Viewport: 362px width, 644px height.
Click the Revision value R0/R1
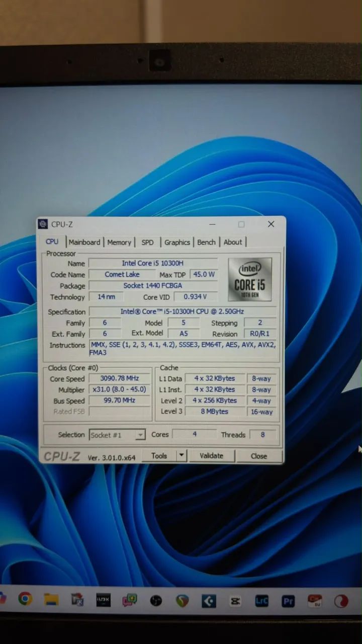(260, 334)
